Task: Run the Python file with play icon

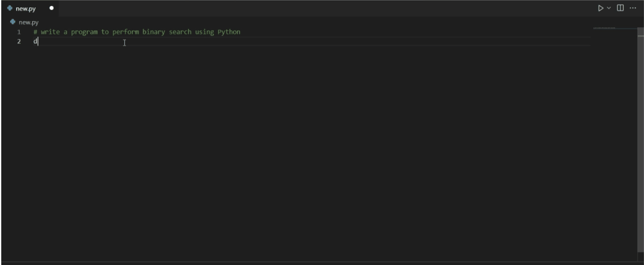Action: click(x=600, y=8)
